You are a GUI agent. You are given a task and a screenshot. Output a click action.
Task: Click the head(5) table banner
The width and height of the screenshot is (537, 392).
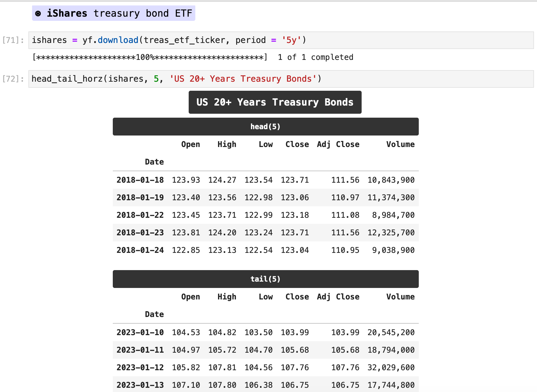point(265,127)
